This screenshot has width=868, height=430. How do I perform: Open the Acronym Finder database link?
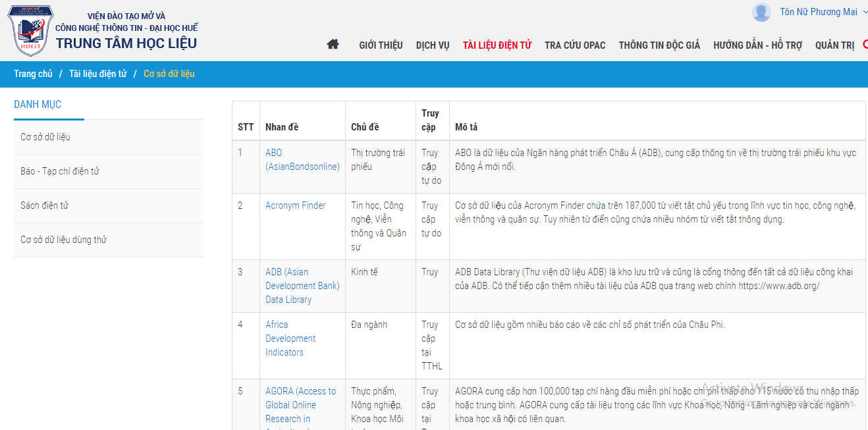(x=295, y=205)
